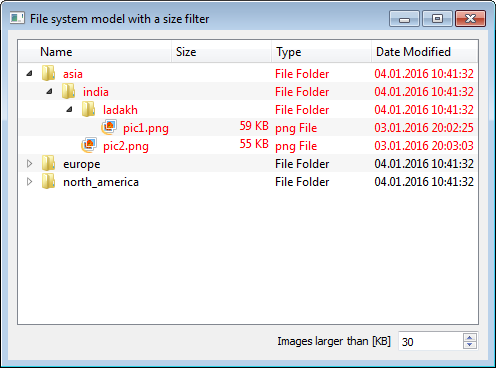
Task: Click the asia folder icon
Action: [x=49, y=73]
